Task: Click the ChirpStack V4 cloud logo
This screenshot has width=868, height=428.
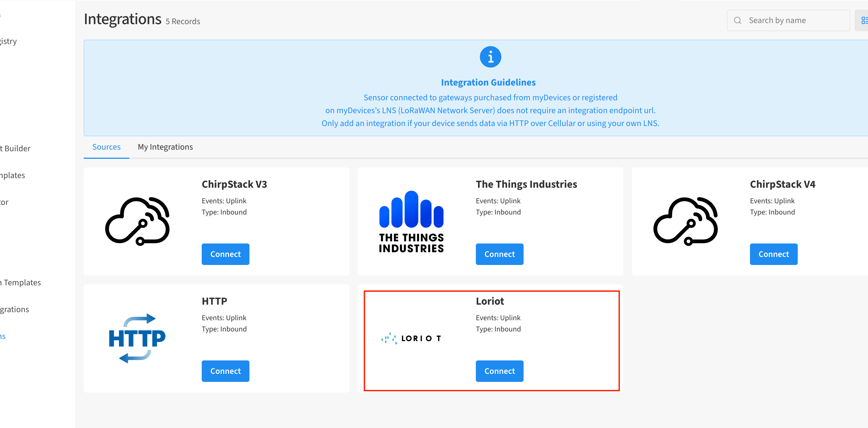Action: tap(685, 222)
